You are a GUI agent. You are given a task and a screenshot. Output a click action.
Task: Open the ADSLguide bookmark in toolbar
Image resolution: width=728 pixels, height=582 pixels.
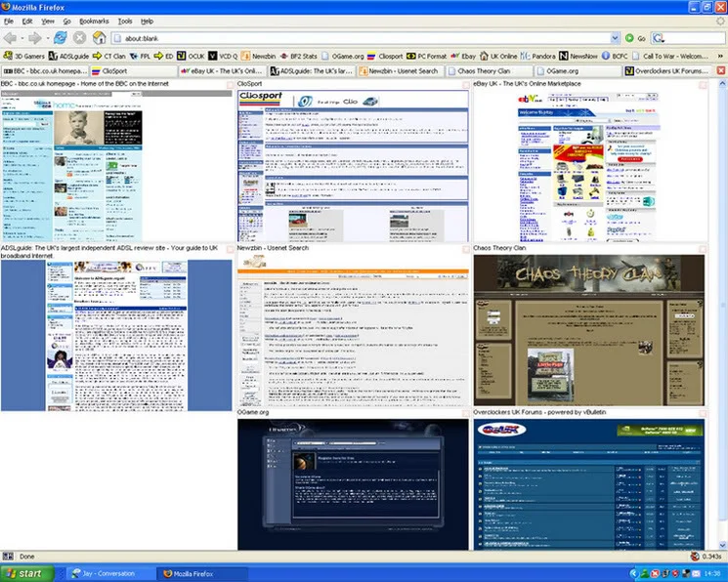(x=68, y=56)
